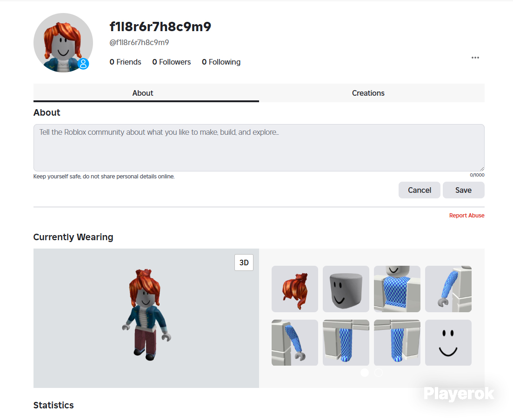Open the profile avatar picture

tap(63, 43)
